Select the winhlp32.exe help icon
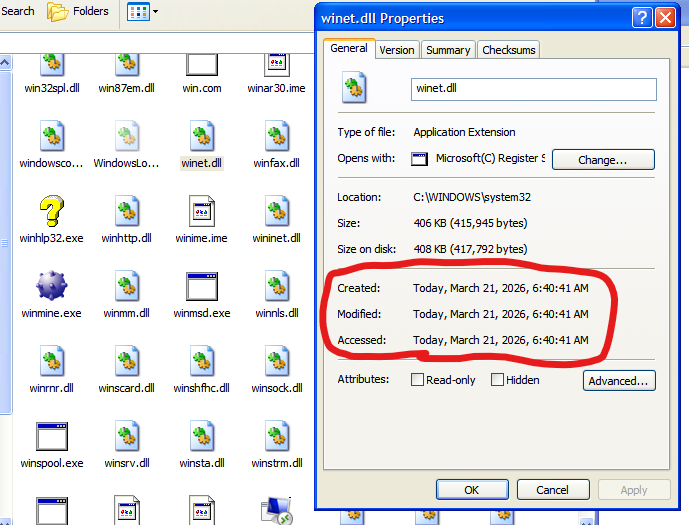The height and width of the screenshot is (525, 689). tap(51, 212)
